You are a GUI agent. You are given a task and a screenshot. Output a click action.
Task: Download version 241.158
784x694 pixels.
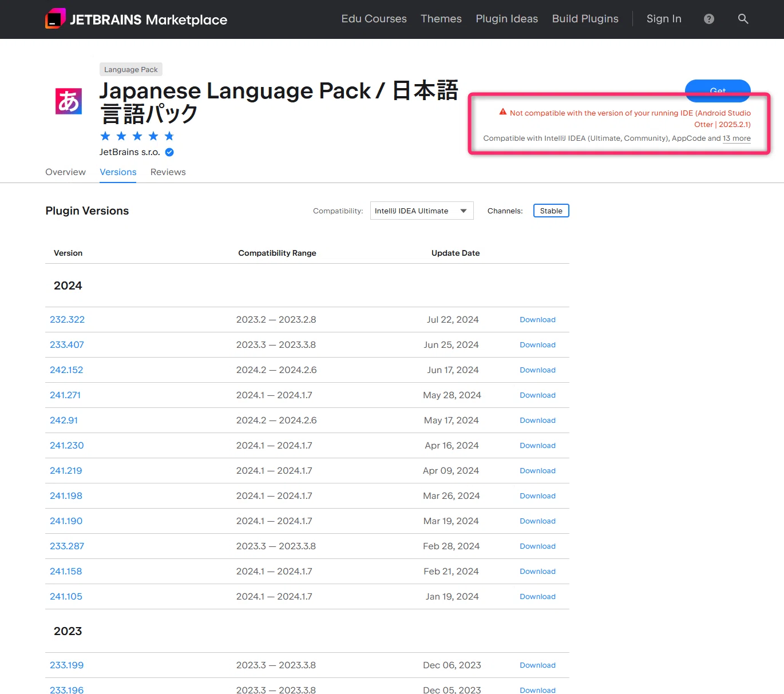tap(537, 572)
